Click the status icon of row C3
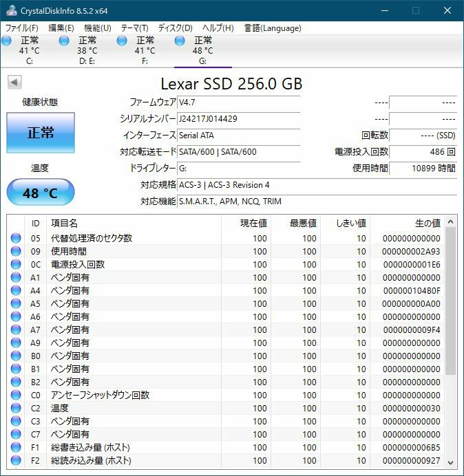The height and width of the screenshot is (476, 464). pos(16,421)
